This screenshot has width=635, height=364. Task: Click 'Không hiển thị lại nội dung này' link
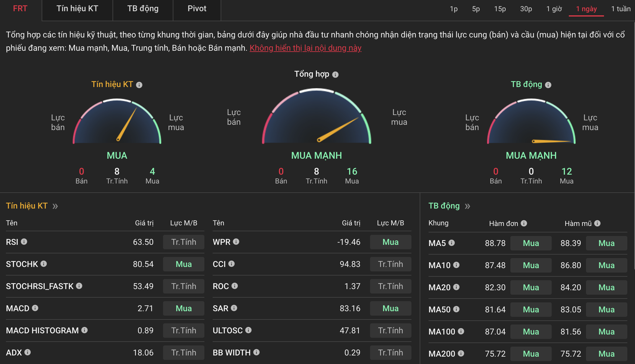(x=305, y=48)
